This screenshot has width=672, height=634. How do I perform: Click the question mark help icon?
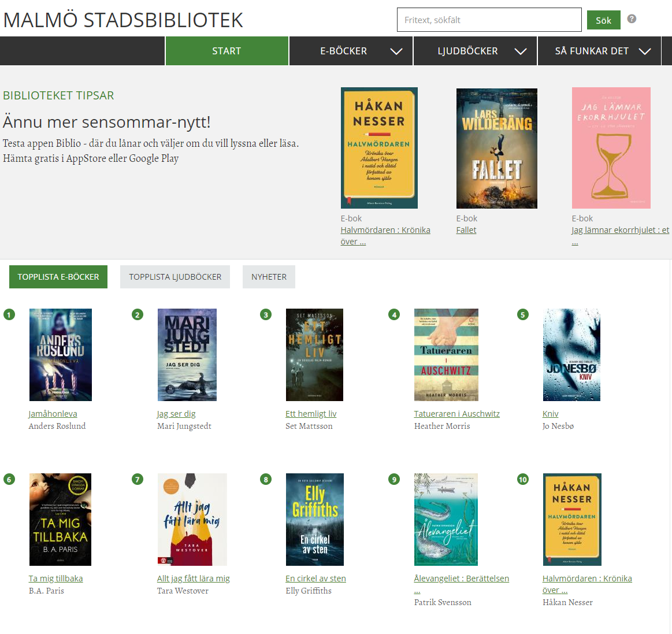tap(632, 19)
